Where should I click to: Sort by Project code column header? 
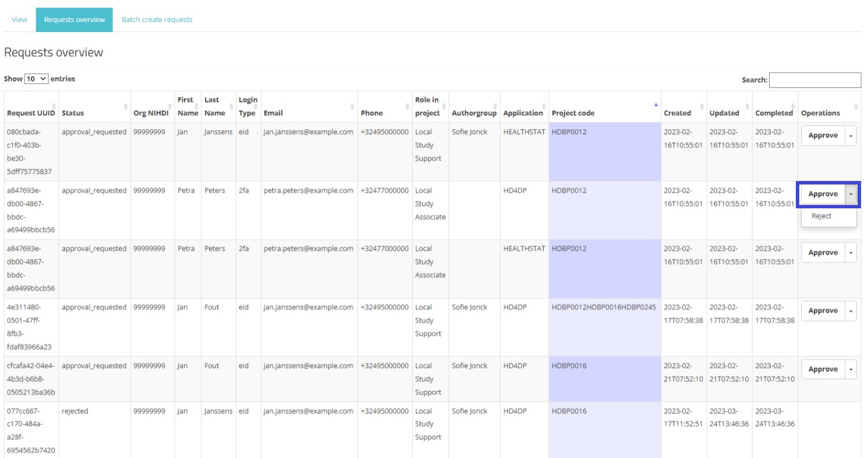coord(604,113)
